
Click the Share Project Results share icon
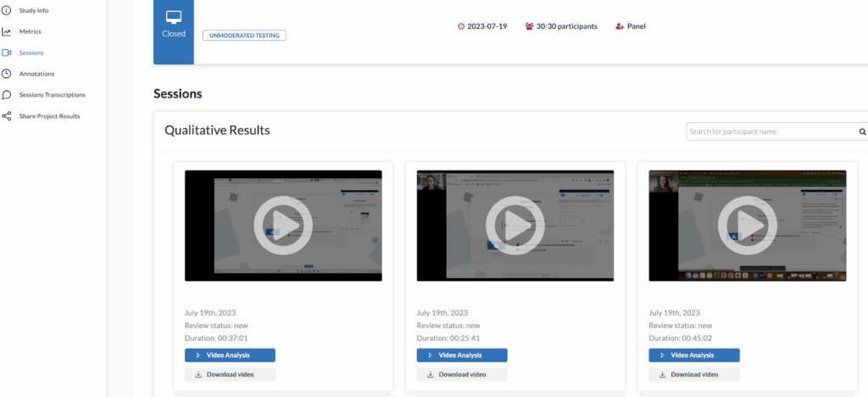coord(7,116)
